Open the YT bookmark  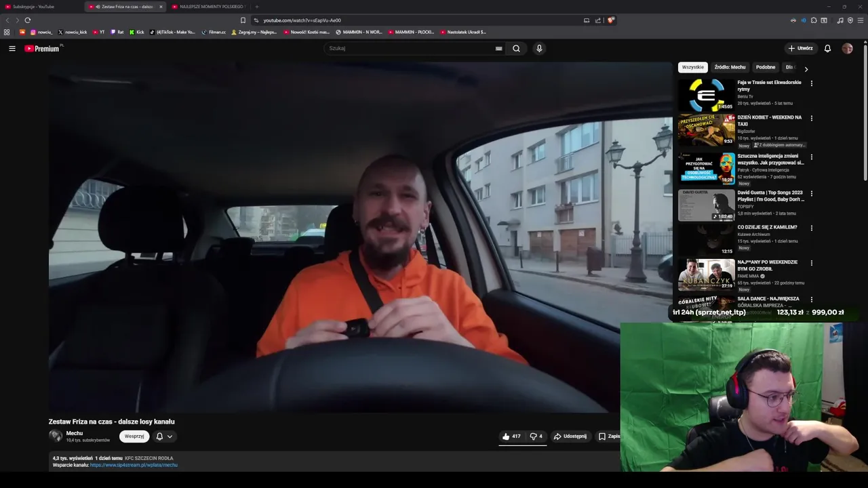pyautogui.click(x=98, y=32)
